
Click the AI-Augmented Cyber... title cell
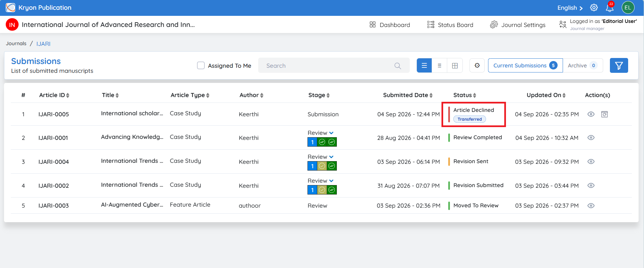(x=132, y=205)
